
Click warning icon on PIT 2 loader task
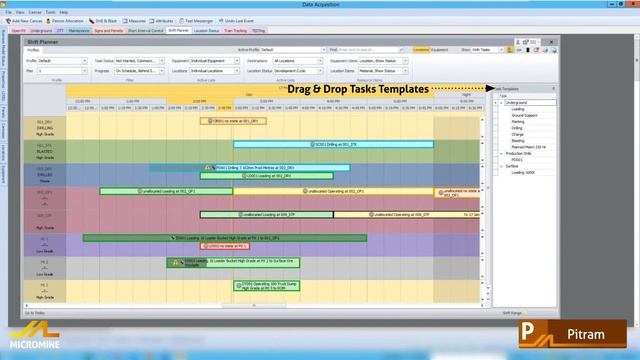point(176,262)
